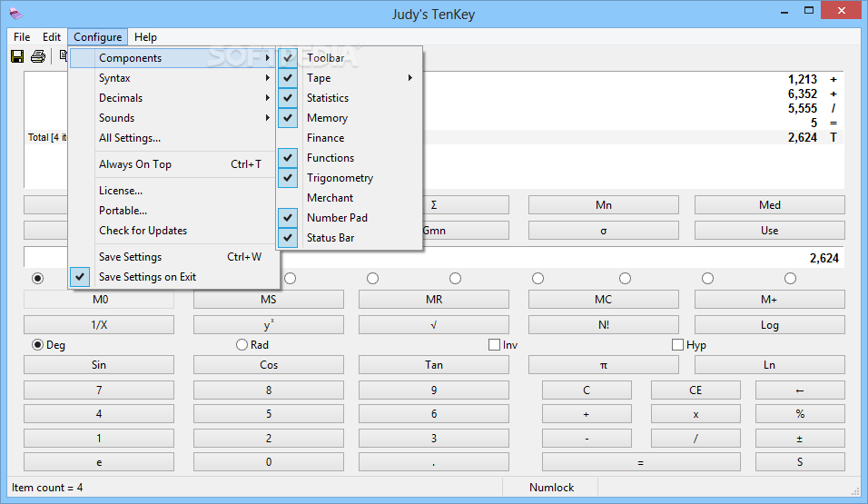The image size is (868, 504).
Task: Click the percent button
Action: point(800,414)
